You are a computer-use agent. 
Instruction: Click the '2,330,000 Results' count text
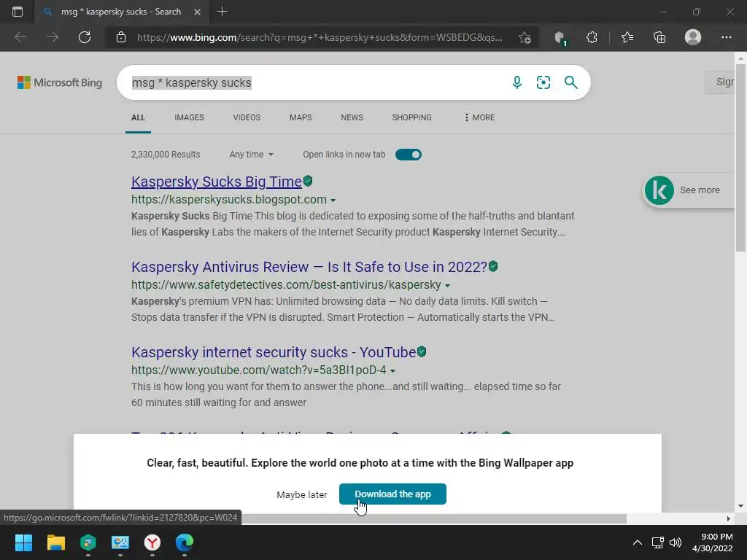166,155
